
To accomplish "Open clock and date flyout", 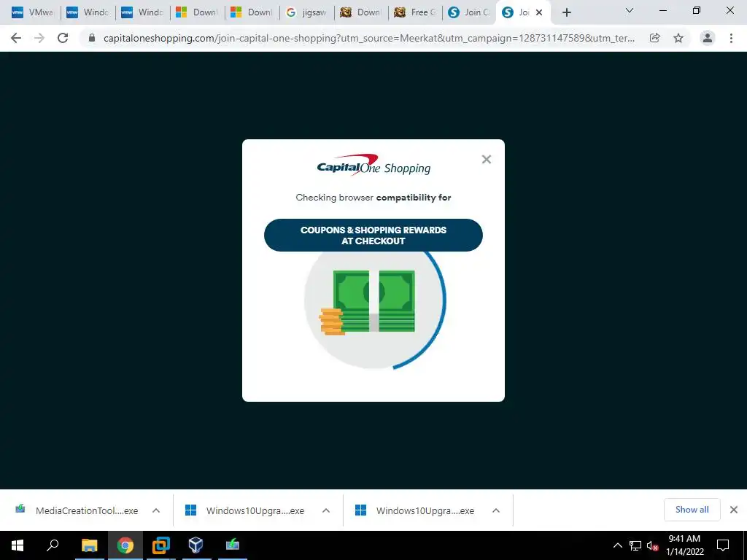I will (x=684, y=545).
